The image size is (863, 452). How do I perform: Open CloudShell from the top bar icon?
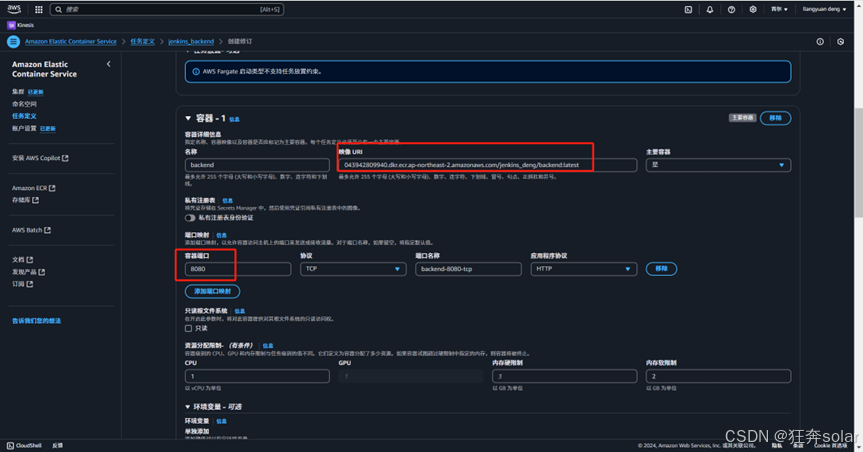tap(688, 9)
